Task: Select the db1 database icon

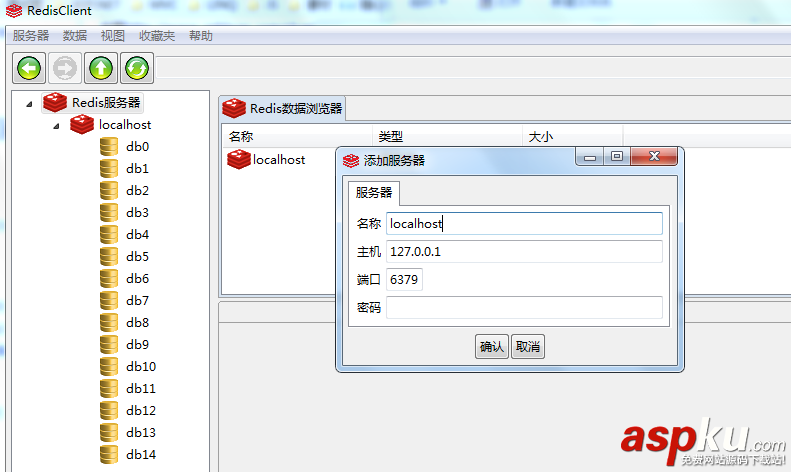Action: tap(109, 168)
